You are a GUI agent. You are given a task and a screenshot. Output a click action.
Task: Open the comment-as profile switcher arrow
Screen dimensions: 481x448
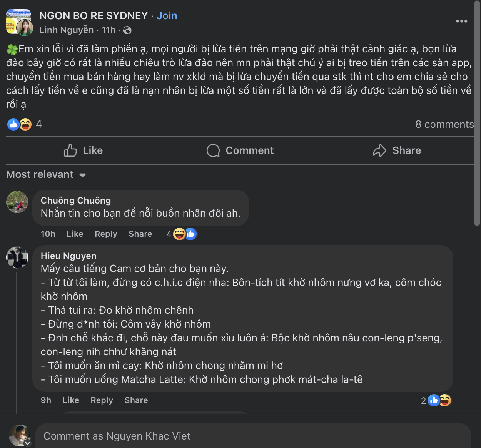pos(28,443)
